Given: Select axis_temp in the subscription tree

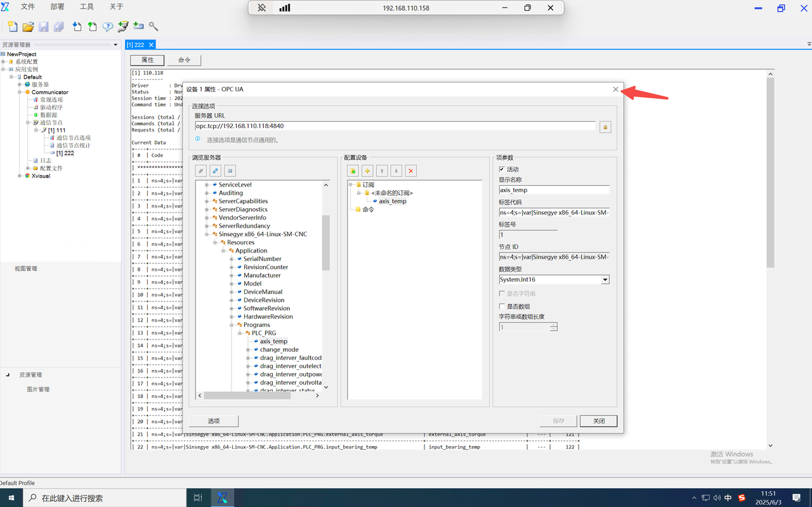Looking at the screenshot, I should (x=393, y=201).
